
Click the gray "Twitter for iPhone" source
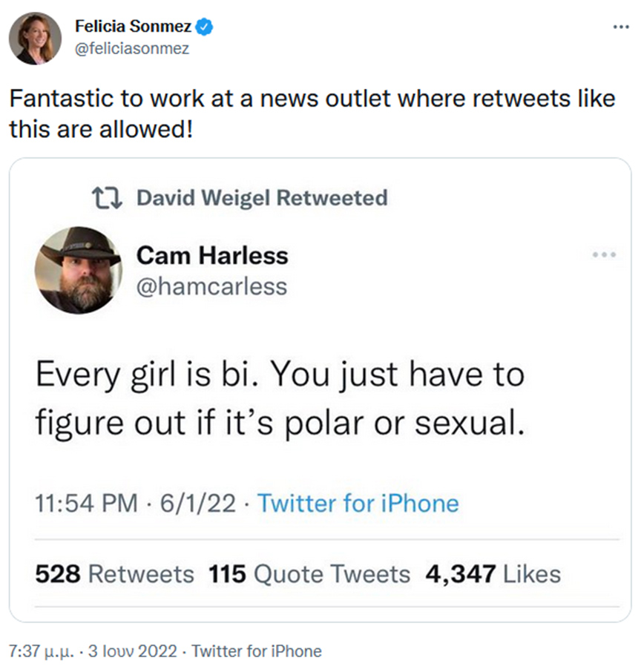(257, 651)
